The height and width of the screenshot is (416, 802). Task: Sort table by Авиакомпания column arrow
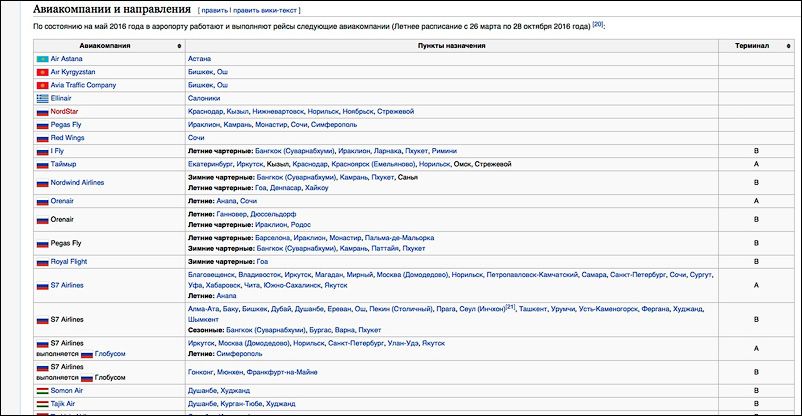click(179, 46)
